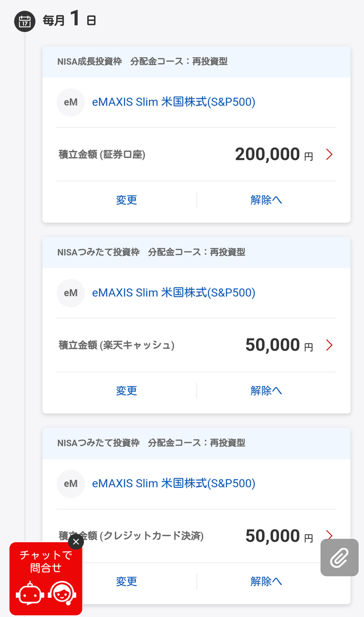Viewport: 364px width, 617px height.
Task: Click 解除へ in the 楽天キャッシュ card
Action: tap(266, 390)
